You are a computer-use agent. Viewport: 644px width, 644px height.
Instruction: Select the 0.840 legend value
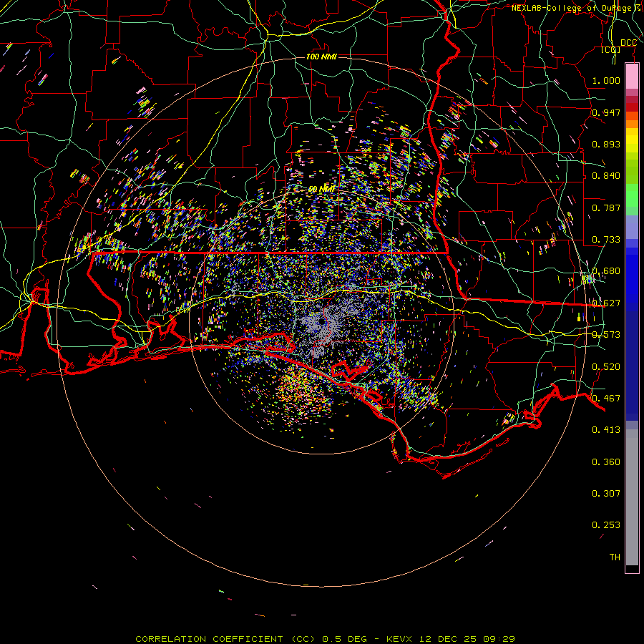coord(606,176)
